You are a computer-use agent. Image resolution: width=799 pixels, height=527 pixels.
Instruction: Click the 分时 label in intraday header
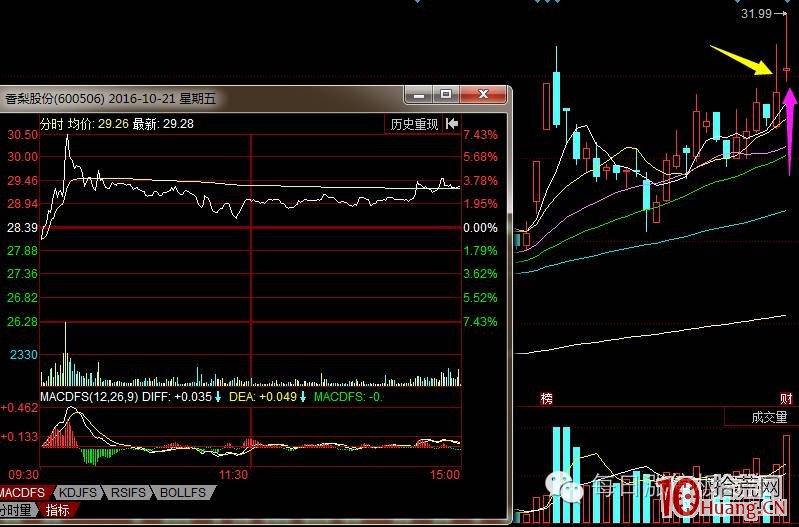[x=52, y=124]
